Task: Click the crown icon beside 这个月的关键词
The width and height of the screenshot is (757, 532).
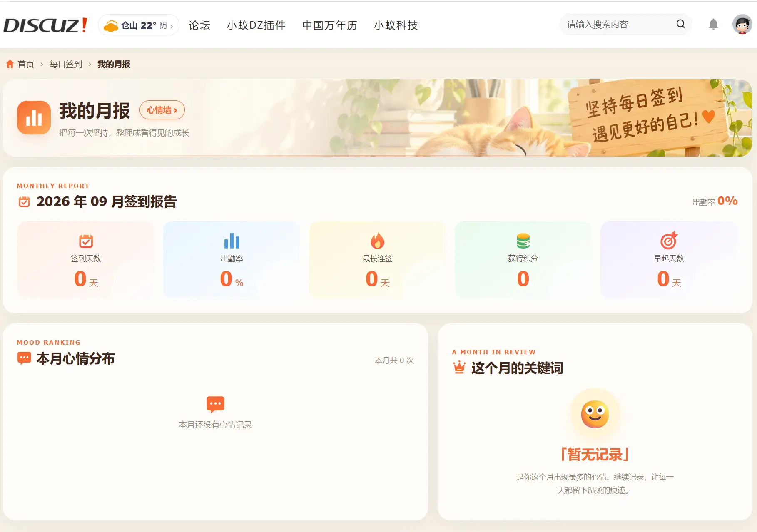Action: pyautogui.click(x=459, y=368)
